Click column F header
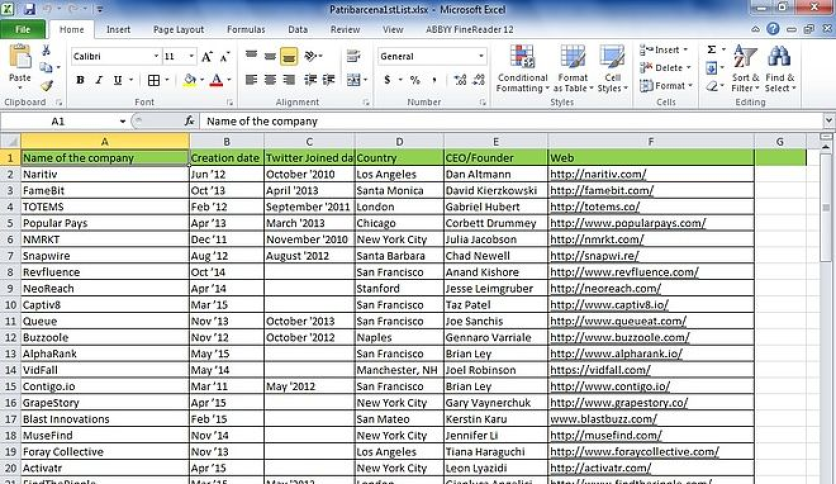The image size is (836, 484). (x=650, y=142)
